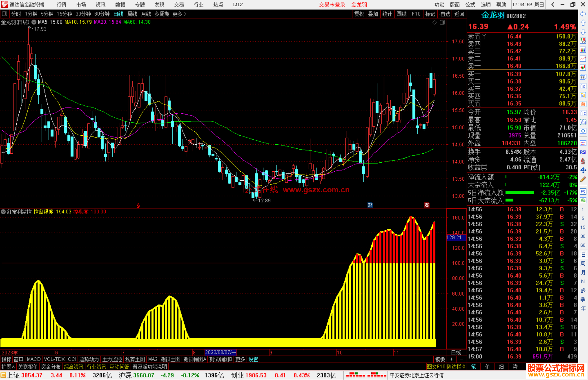Click the plus zoom button near 模板
588x380 pixels.
(x=451, y=359)
